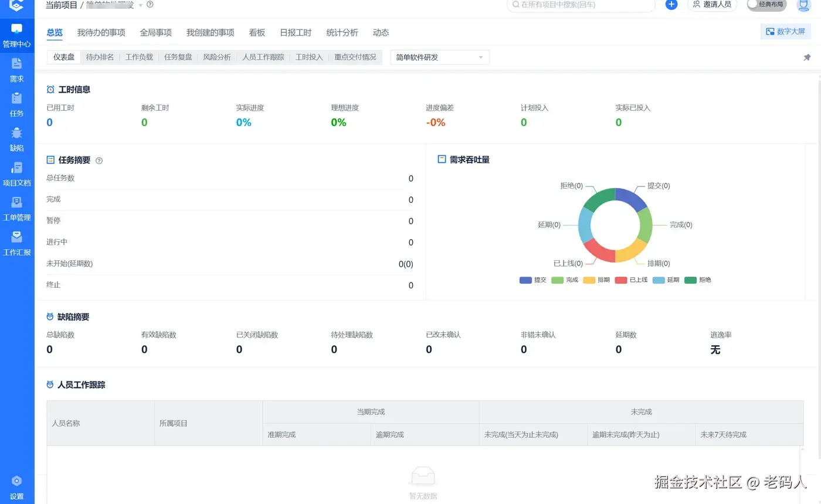Click the 未开始(延期数) row

(230, 264)
